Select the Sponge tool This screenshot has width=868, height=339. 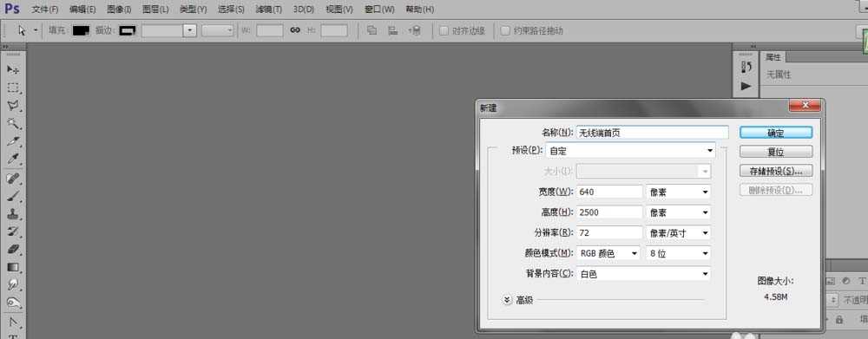13,303
